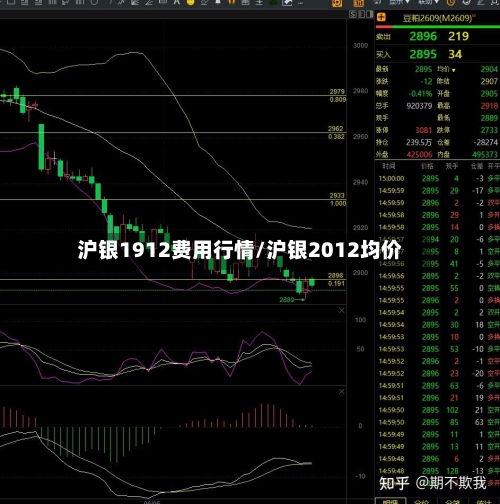Click the yellow smiley face toolbar icon

[x=191, y=2]
